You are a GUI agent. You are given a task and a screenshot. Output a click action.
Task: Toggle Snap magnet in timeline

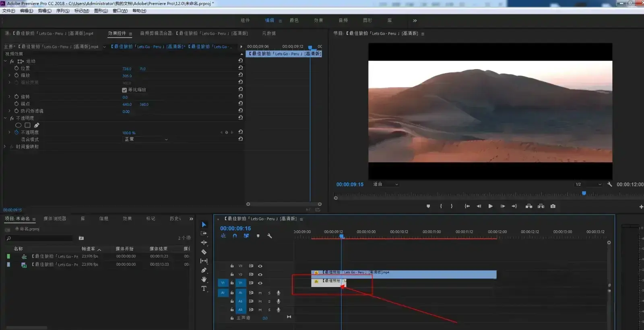pyautogui.click(x=235, y=236)
